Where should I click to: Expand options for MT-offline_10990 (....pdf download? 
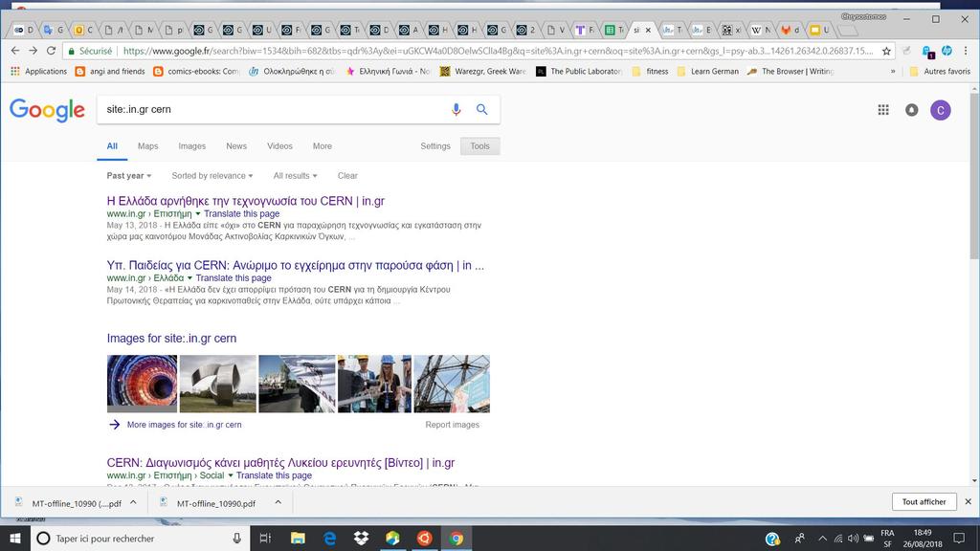133,502
